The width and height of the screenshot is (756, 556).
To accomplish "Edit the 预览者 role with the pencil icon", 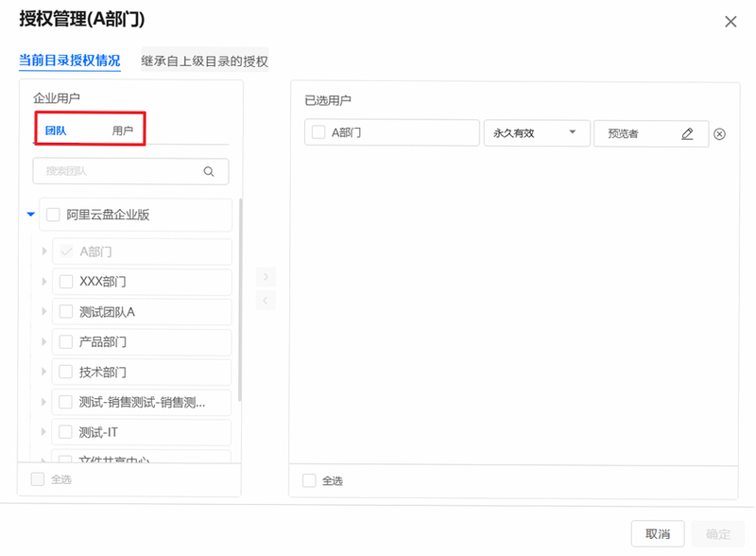I will (687, 133).
